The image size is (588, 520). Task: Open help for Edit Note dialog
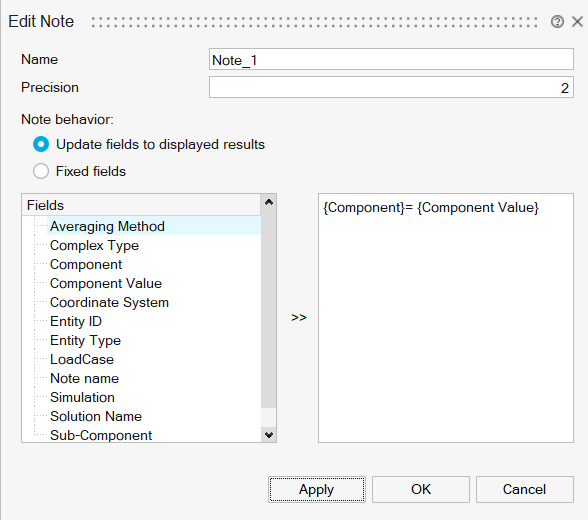pyautogui.click(x=557, y=22)
